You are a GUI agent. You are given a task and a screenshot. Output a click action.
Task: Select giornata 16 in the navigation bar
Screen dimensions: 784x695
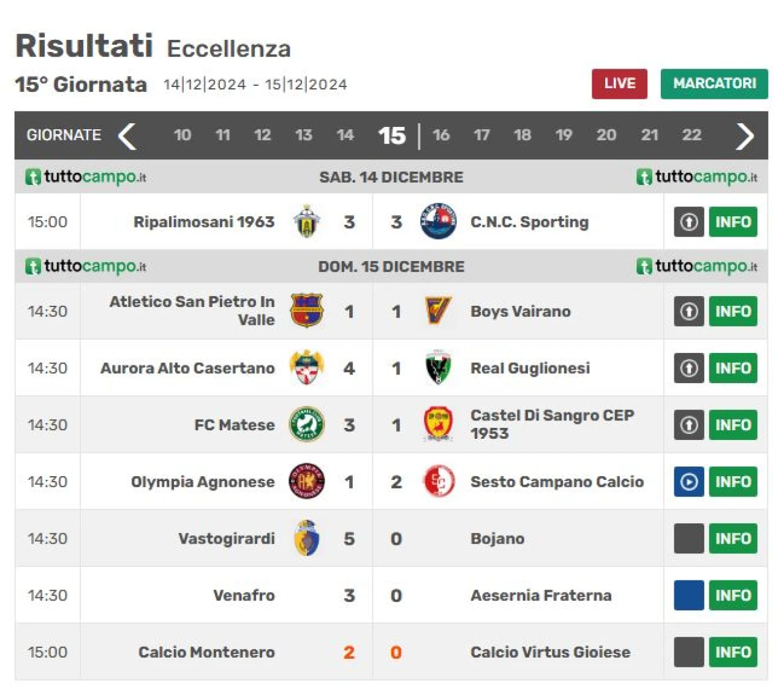(441, 135)
